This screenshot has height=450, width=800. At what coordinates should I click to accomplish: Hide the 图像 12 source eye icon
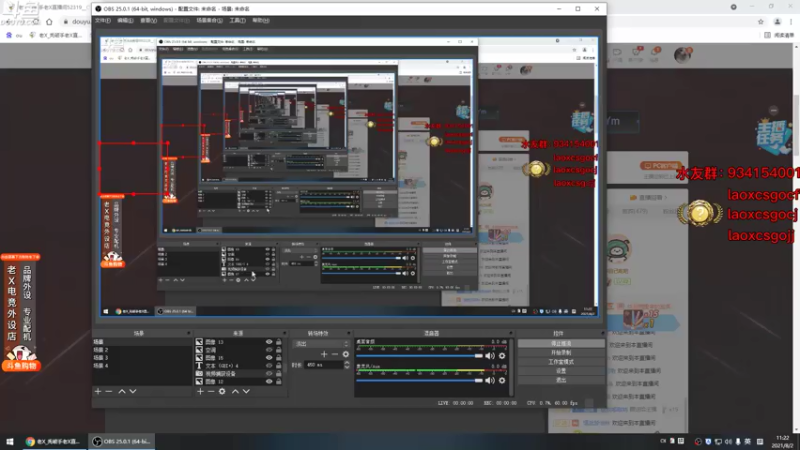[269, 381]
